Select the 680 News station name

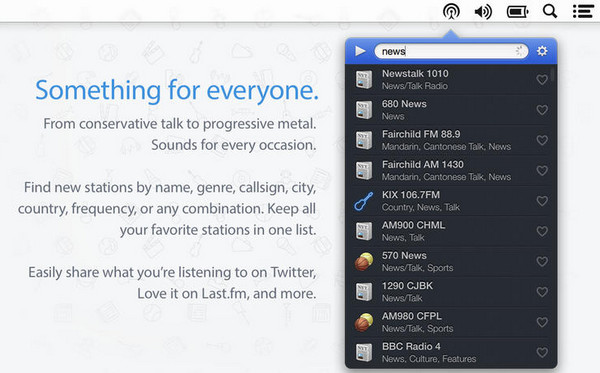coord(404,104)
